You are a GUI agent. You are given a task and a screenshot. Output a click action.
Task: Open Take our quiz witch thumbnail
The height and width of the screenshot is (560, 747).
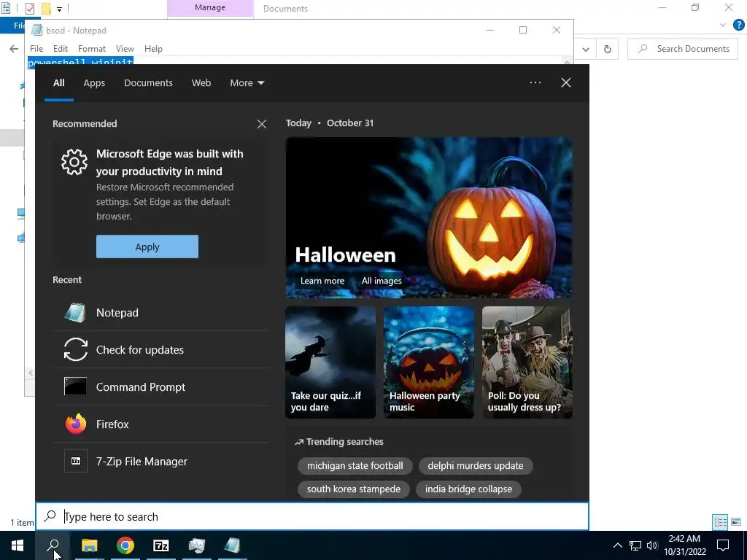[330, 362]
